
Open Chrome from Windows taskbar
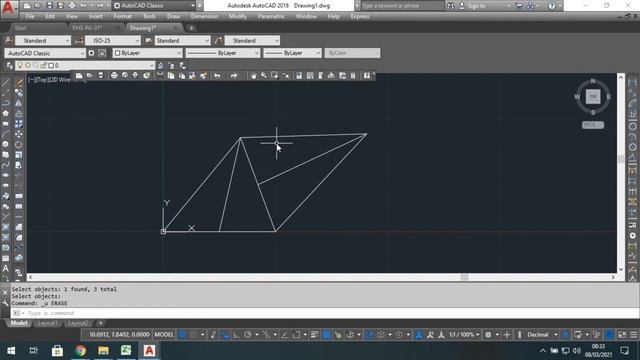coord(80,351)
